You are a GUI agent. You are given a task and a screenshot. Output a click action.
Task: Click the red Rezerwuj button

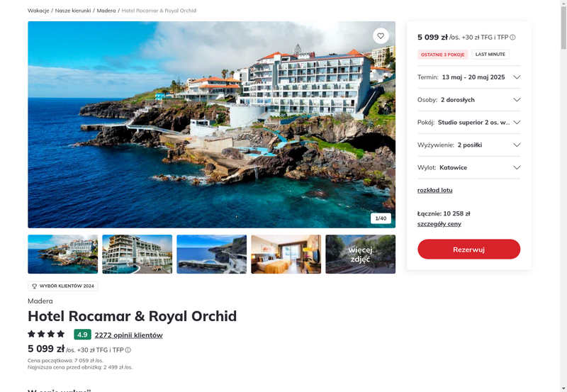pos(468,249)
